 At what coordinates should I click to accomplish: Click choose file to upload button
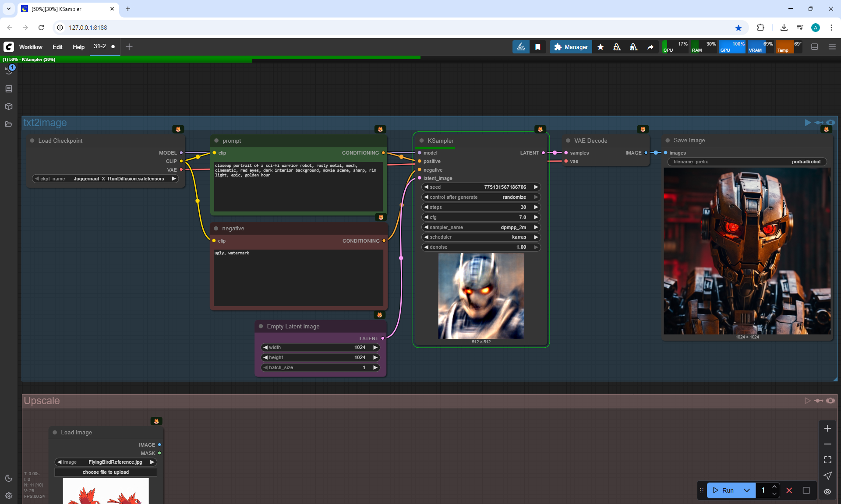106,472
